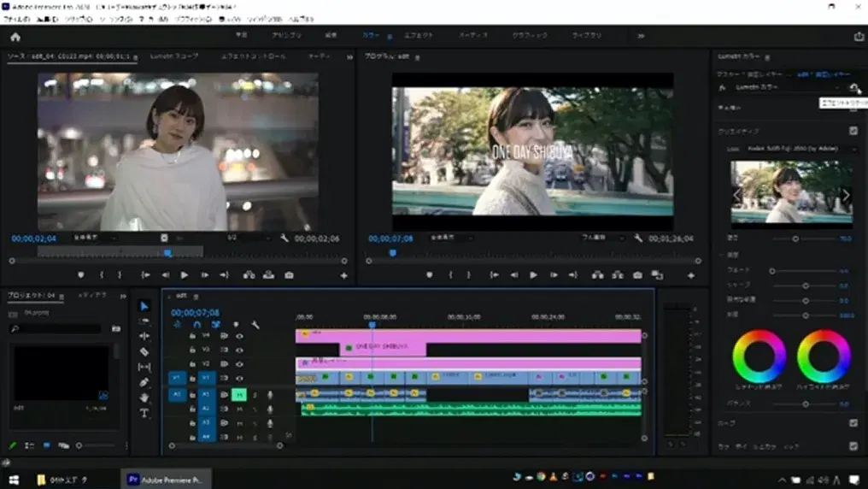Open the timeline wrench display settings
868x489 pixels.
(255, 325)
